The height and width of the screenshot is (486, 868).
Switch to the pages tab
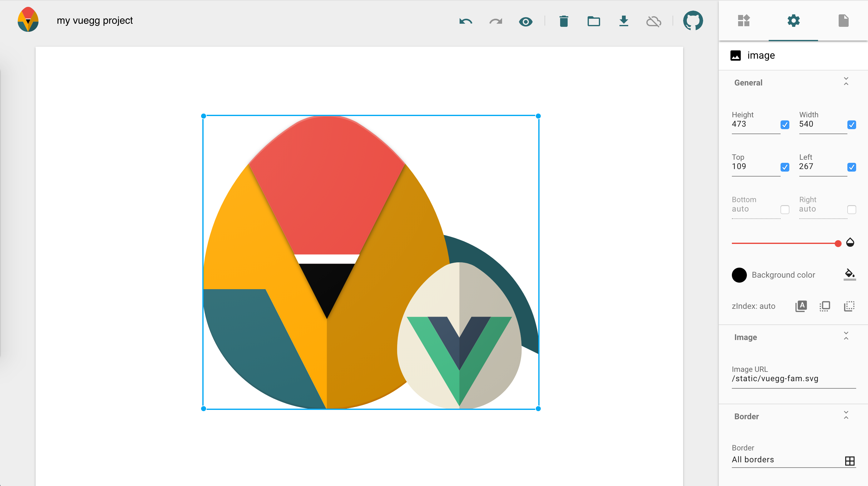tap(843, 21)
